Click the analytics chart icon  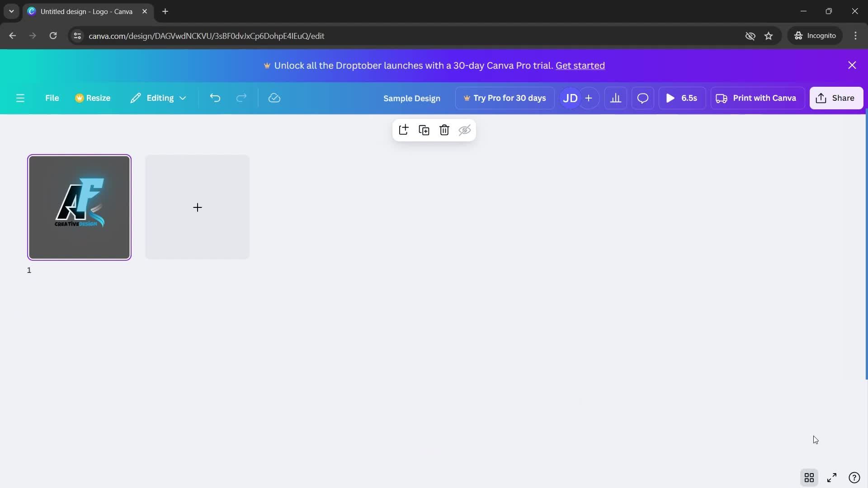(x=616, y=98)
